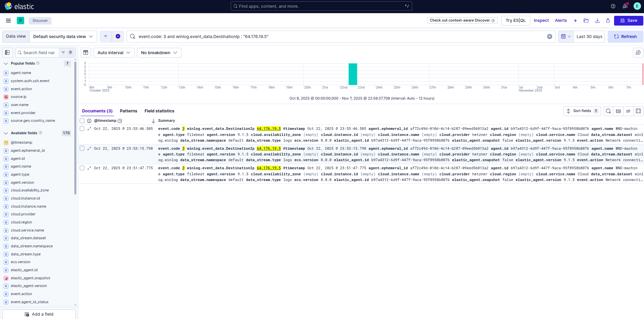
Task: Switch to the Field statistics tab
Action: (x=159, y=111)
